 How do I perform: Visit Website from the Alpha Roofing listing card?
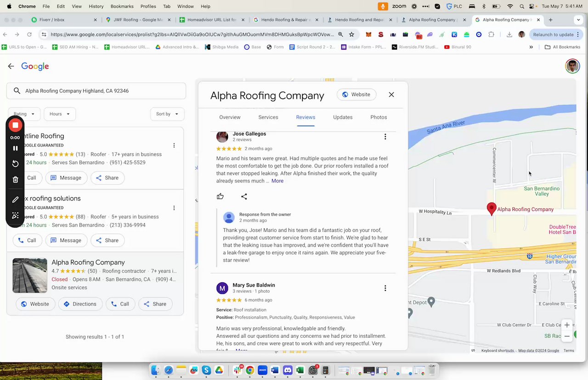[35, 304]
